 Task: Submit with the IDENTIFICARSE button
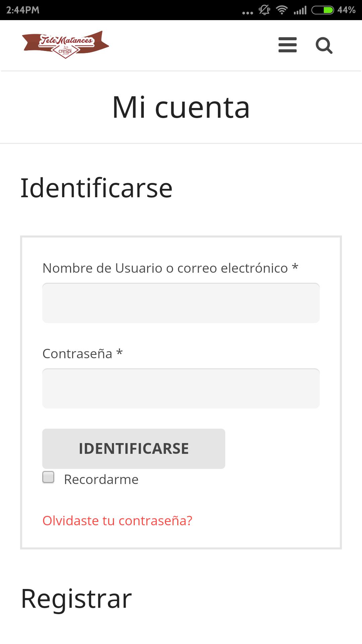click(x=134, y=448)
